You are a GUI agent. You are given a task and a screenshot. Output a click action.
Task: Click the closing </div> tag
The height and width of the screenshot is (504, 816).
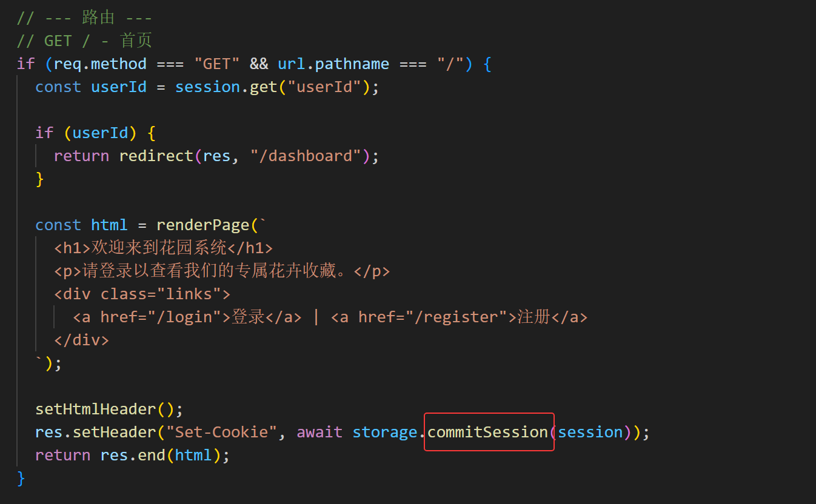(81, 340)
